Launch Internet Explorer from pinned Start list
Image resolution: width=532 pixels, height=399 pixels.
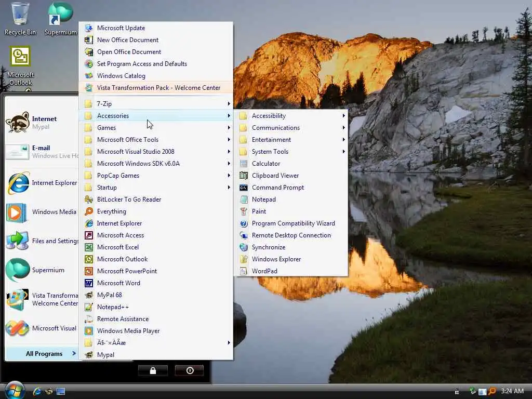pyautogui.click(x=18, y=183)
